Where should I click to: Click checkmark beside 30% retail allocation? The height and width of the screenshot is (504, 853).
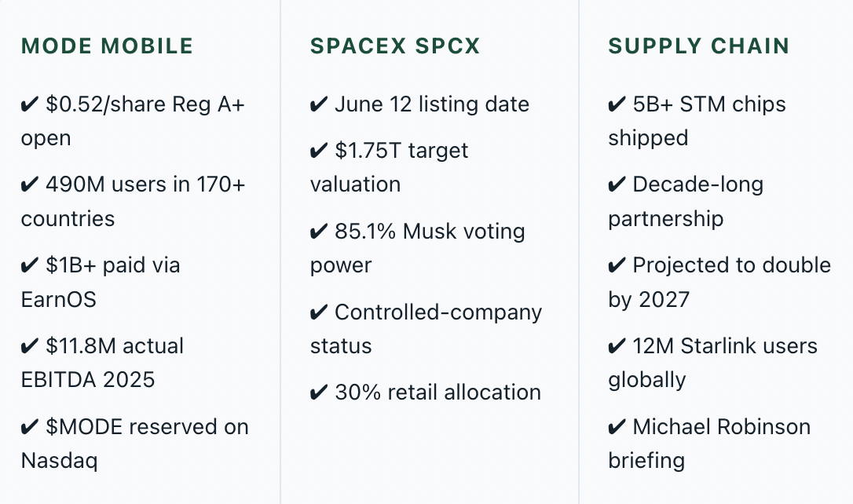319,393
